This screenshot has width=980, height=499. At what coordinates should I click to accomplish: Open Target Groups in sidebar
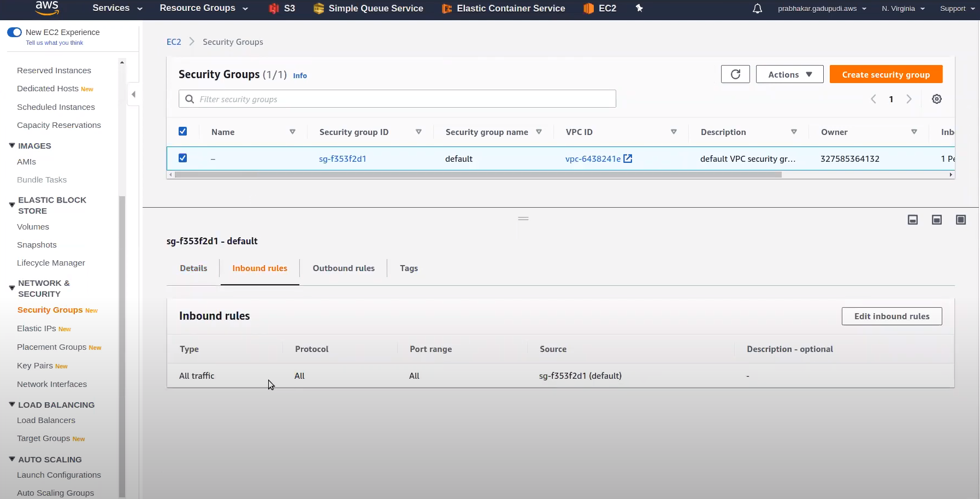pyautogui.click(x=44, y=438)
